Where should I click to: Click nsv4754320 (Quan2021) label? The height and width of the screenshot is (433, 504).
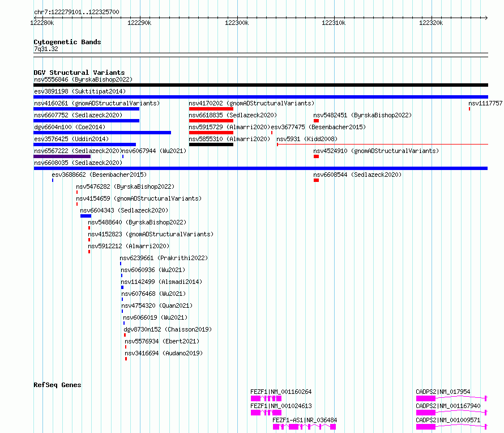157,305
